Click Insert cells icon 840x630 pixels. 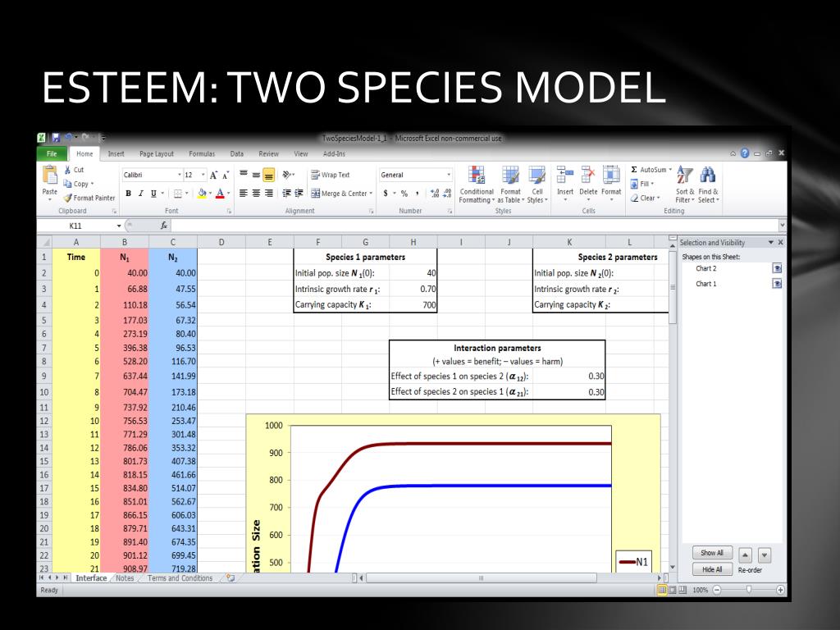pos(564,176)
